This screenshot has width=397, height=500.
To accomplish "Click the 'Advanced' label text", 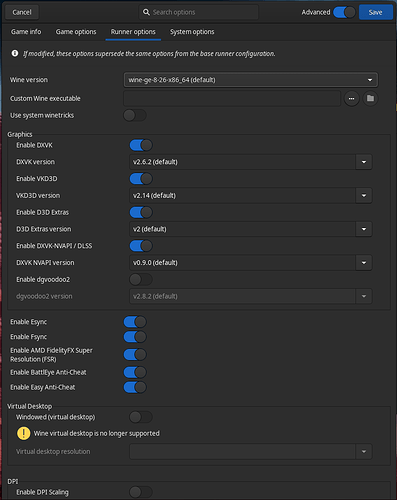I will (x=316, y=12).
